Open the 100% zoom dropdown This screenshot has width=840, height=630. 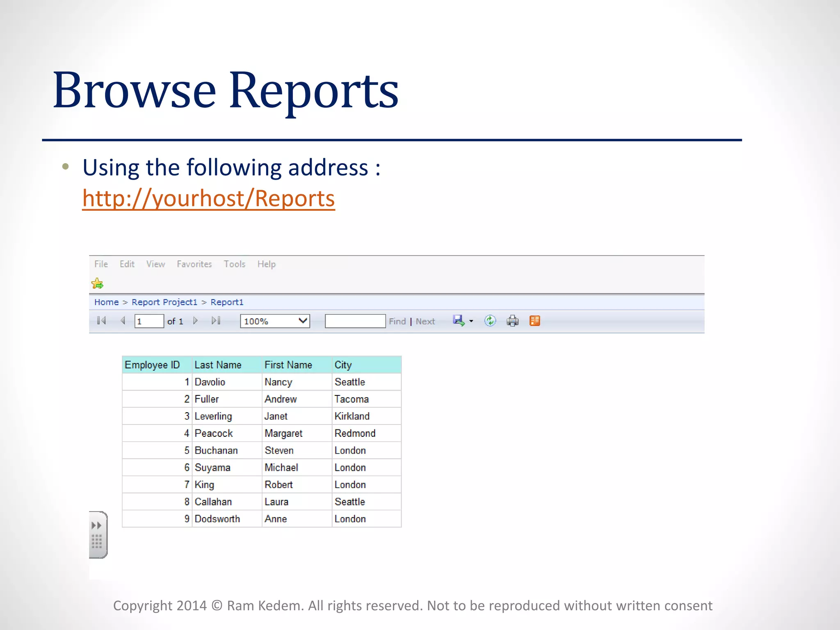click(x=275, y=321)
